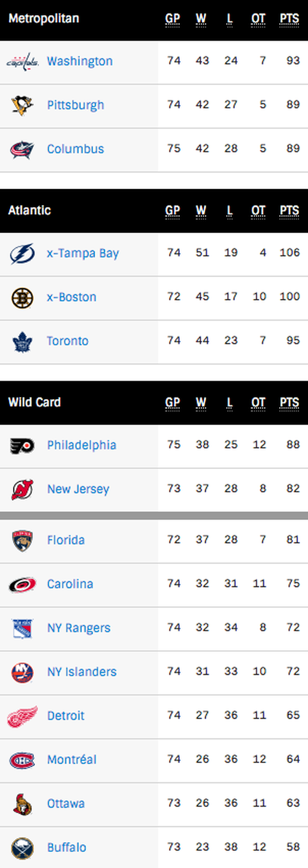Click W header in Wild Card table
The image size is (308, 868).
point(201,403)
